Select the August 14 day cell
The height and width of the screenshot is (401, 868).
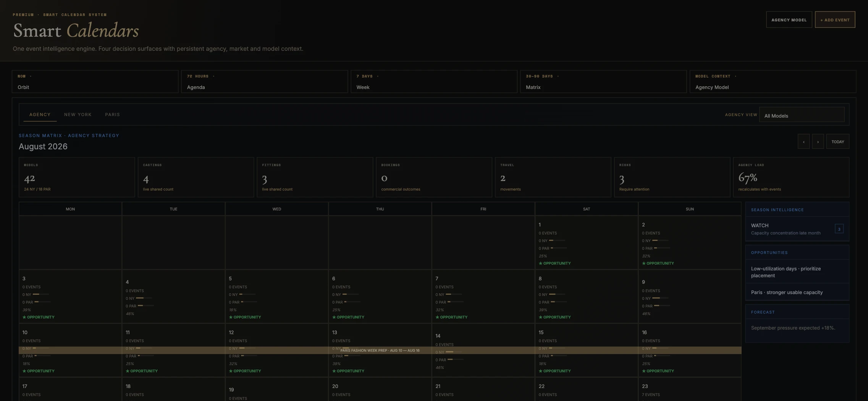click(x=483, y=351)
